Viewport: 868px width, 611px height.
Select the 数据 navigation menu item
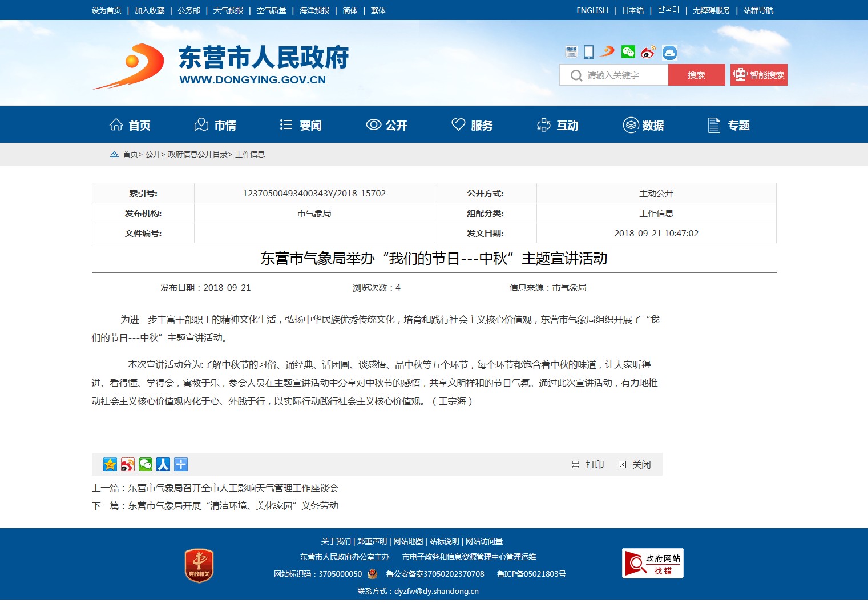click(x=643, y=125)
